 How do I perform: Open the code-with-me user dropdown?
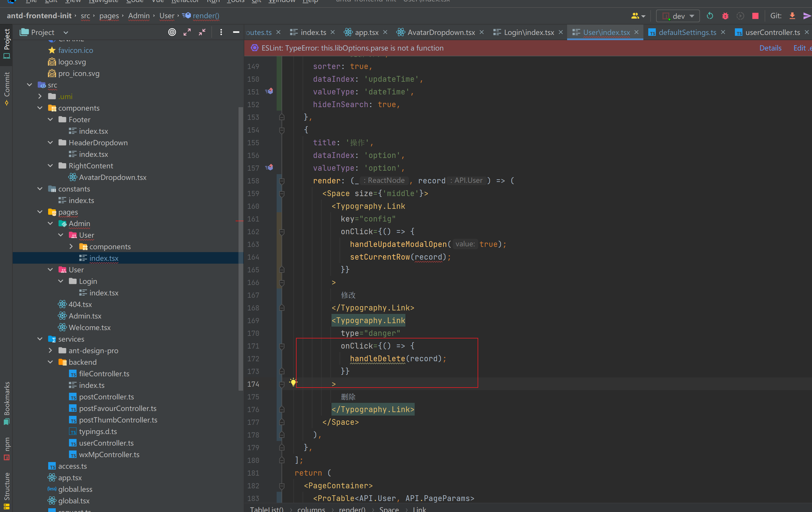pos(638,16)
